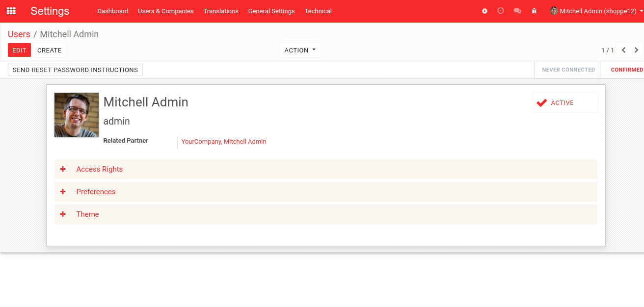Go to next record arrow
Viewport: 644px width, 307px height.
637,50
